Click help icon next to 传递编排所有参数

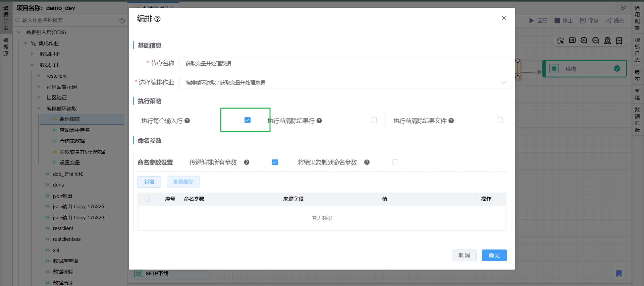[x=247, y=162]
